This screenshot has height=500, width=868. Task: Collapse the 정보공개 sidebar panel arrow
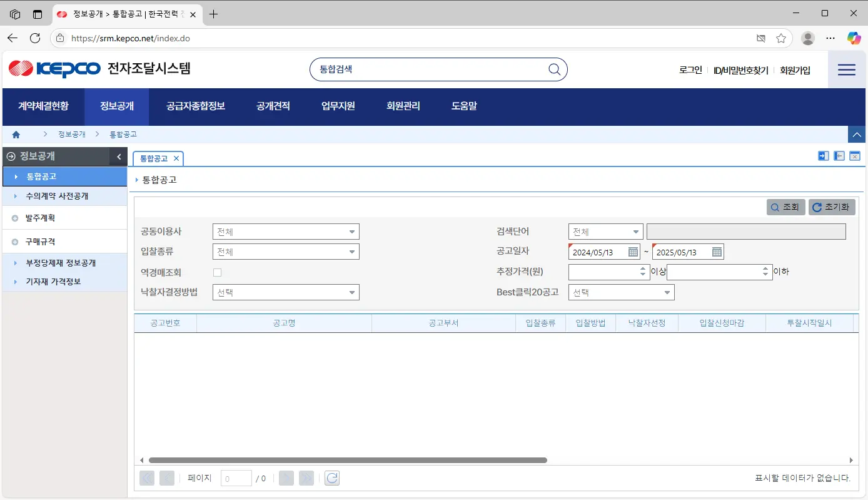click(x=119, y=156)
